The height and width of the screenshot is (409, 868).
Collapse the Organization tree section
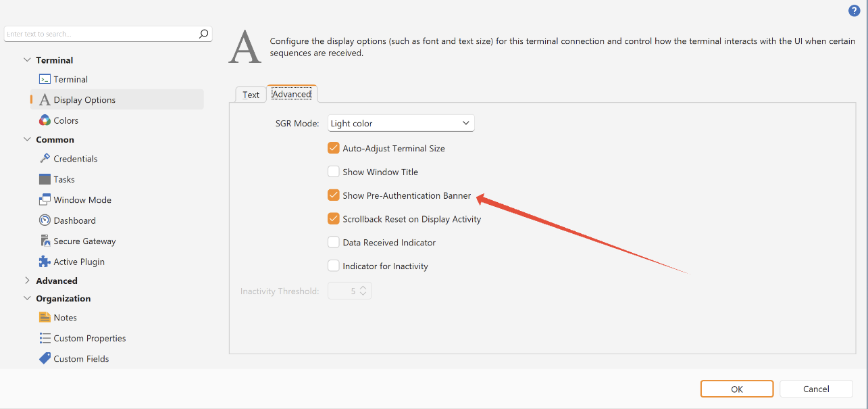pos(27,298)
